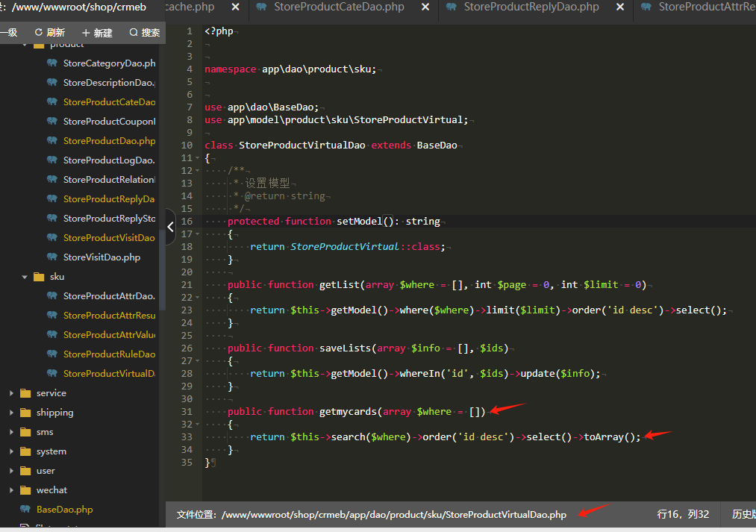Click the PHP icon beside StoreProductVisitDao
This screenshot has width=756, height=532.
pos(52,237)
